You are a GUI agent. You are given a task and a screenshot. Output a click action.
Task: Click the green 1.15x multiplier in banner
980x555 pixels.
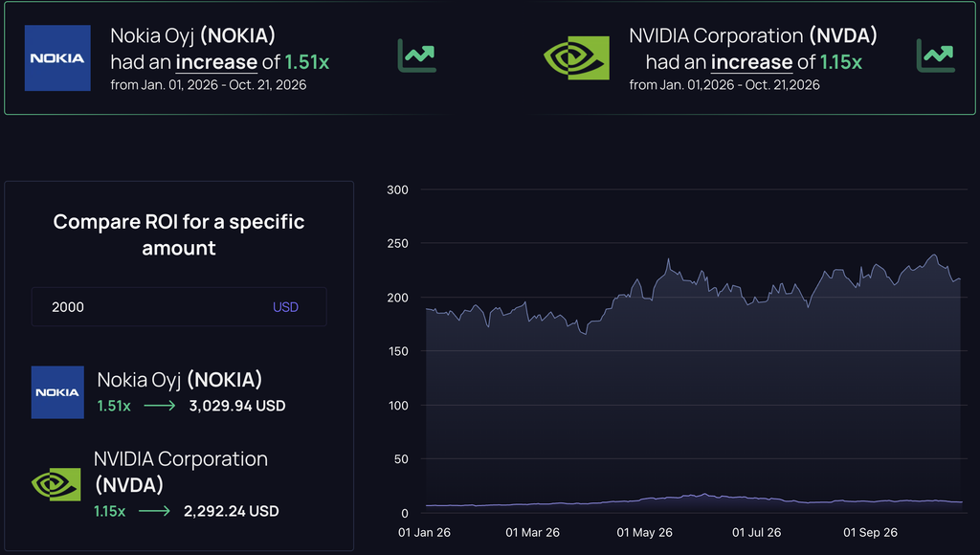841,62
